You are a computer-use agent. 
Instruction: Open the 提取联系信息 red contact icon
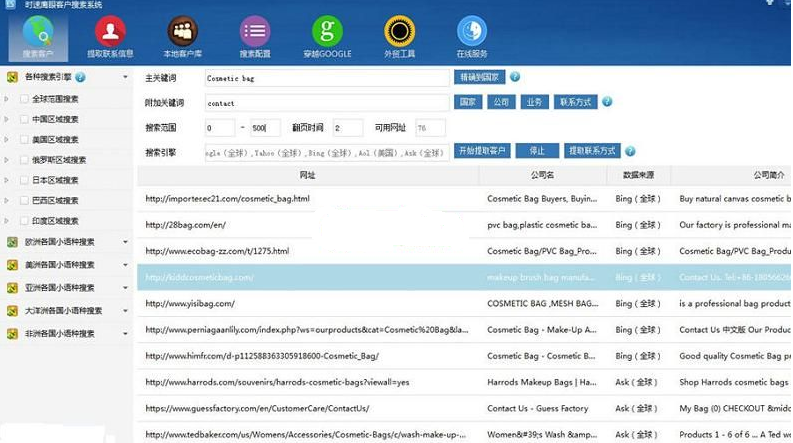click(110, 37)
